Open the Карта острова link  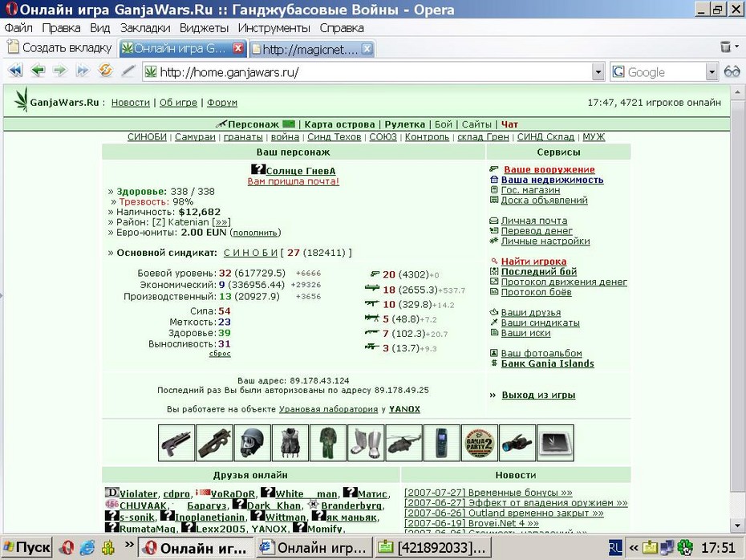click(339, 124)
